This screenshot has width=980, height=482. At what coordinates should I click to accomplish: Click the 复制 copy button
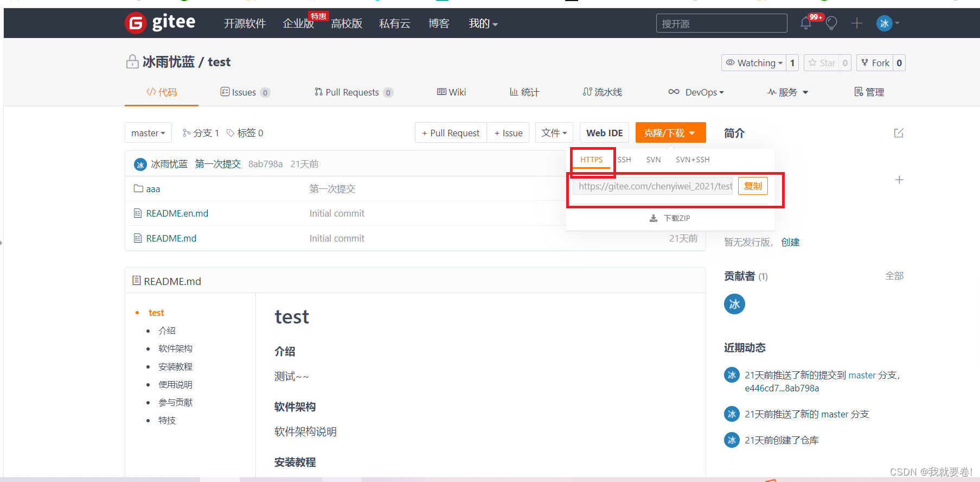[753, 186]
